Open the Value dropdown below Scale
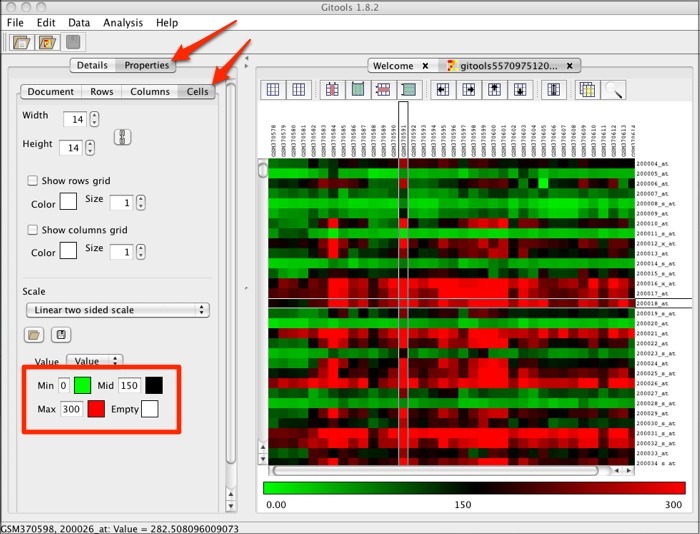700x534 pixels. (x=94, y=360)
